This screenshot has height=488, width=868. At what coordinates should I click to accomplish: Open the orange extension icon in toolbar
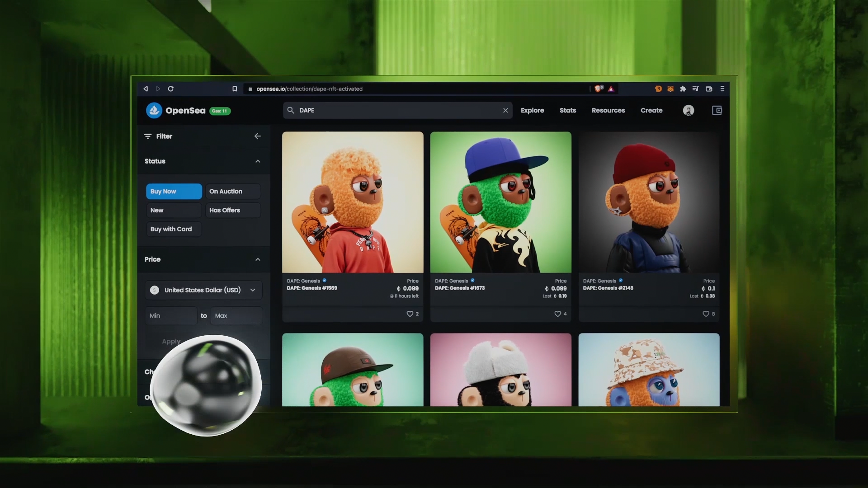pyautogui.click(x=658, y=89)
